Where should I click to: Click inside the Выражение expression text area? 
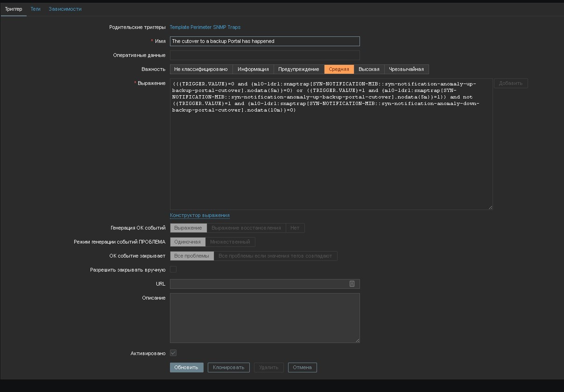point(331,154)
